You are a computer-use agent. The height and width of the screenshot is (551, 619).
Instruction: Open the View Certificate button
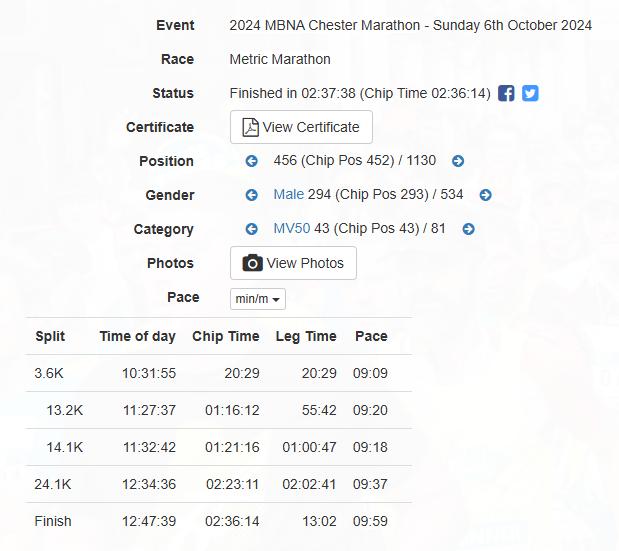pyautogui.click(x=301, y=127)
